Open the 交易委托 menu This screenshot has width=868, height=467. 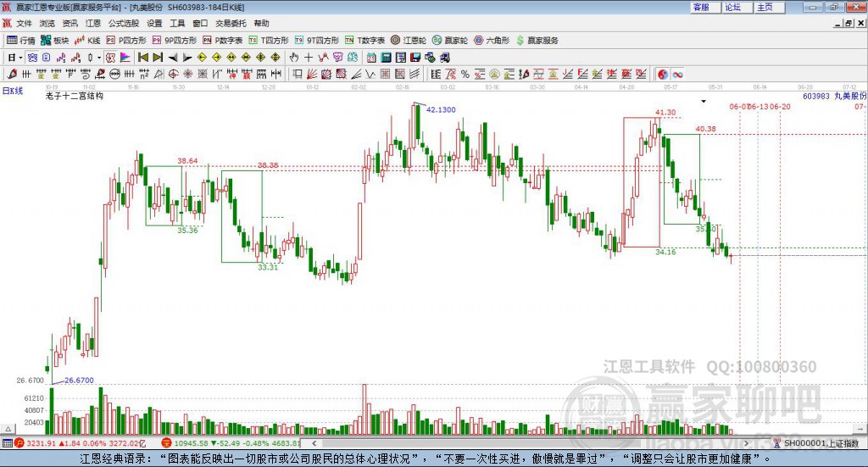pyautogui.click(x=231, y=23)
